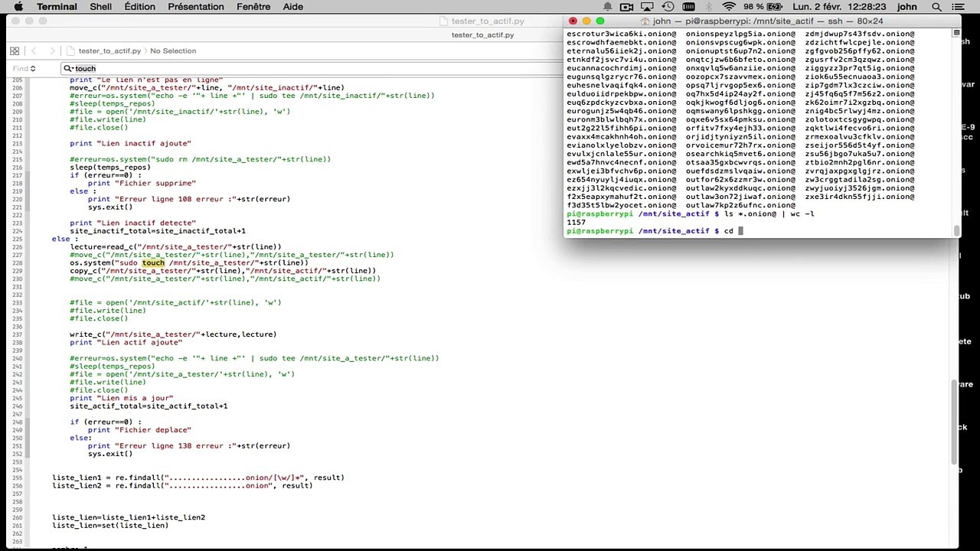This screenshot has height=551, width=980.
Task: Click the Terminal prompt after cd
Action: click(x=741, y=231)
